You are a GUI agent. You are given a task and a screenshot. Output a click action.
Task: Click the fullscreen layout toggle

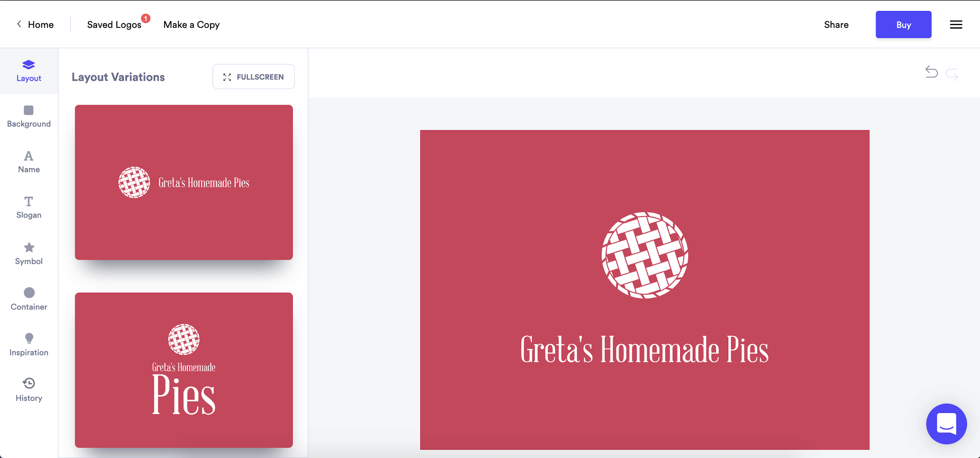254,76
